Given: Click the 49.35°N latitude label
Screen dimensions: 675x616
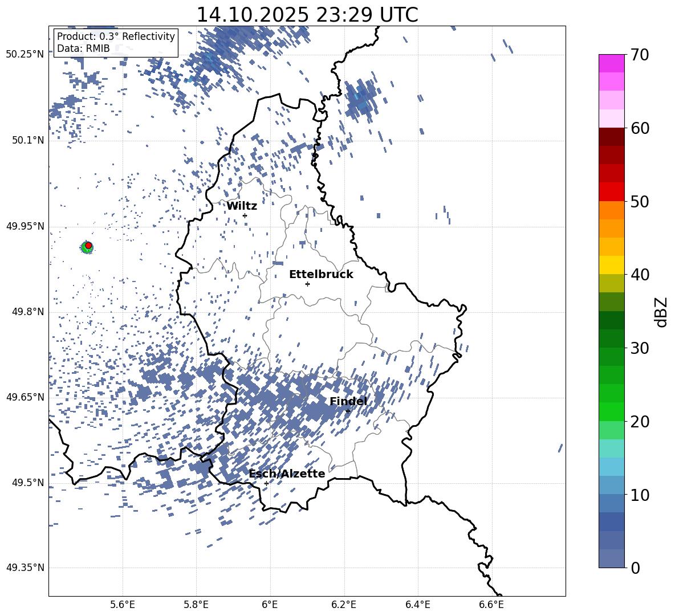Looking at the screenshot, I should point(25,568).
